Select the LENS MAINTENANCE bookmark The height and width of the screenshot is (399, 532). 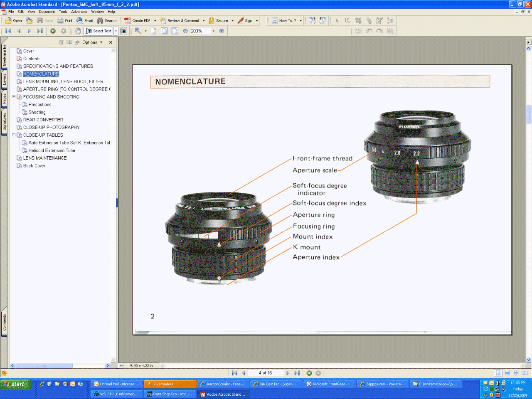[45, 158]
